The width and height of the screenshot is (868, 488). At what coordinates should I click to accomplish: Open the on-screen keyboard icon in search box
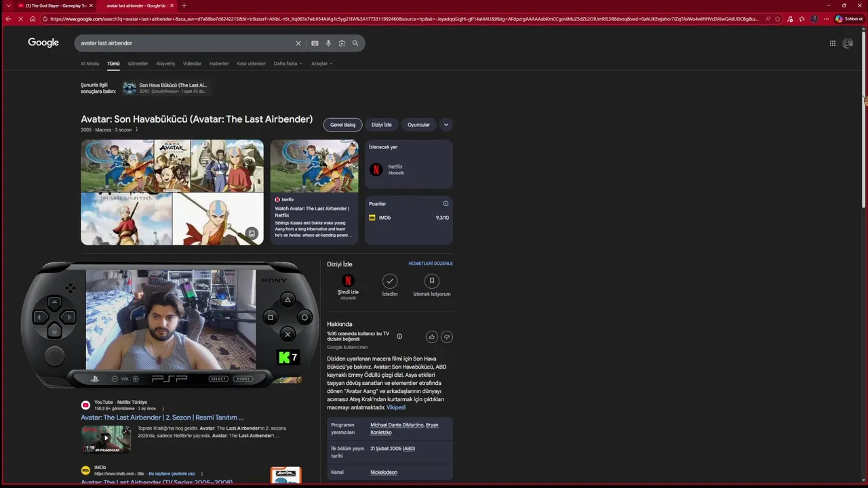[315, 43]
